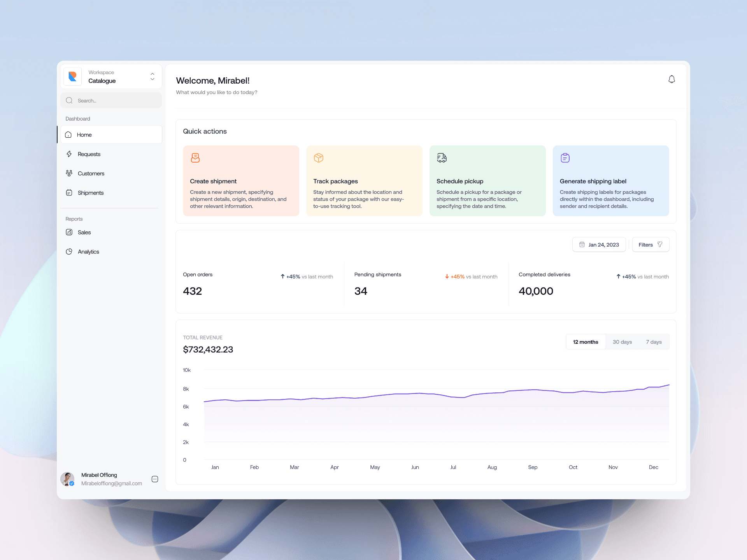Click the Completed deliveries value 40,000
The image size is (747, 560).
536,291
